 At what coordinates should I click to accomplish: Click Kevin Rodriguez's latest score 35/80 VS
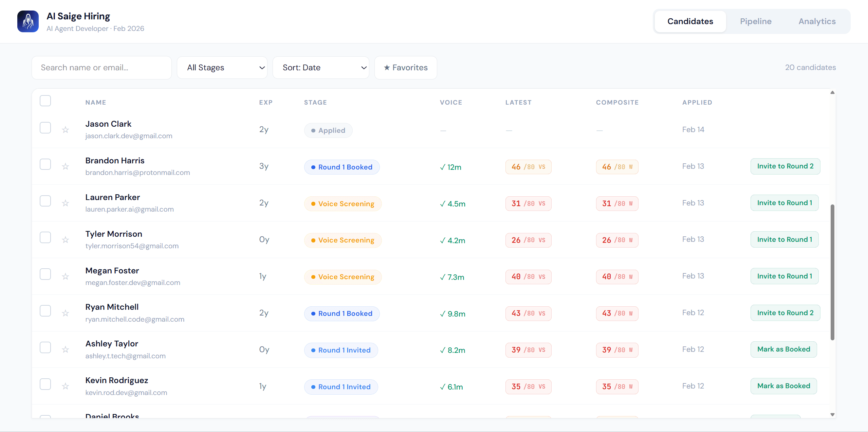click(528, 387)
